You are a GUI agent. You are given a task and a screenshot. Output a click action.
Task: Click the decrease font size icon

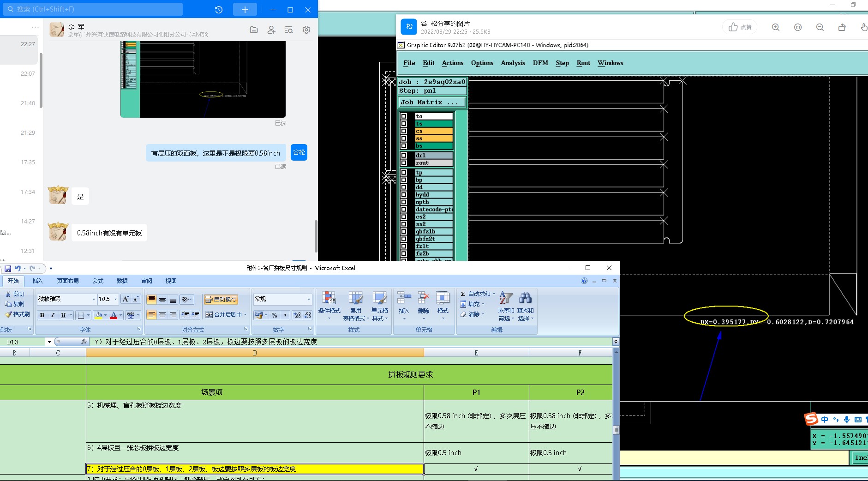click(136, 299)
